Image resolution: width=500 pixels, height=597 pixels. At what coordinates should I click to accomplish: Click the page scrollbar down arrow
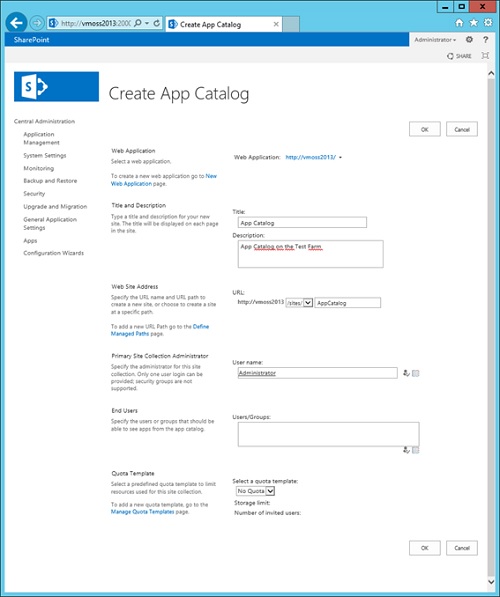(x=491, y=582)
